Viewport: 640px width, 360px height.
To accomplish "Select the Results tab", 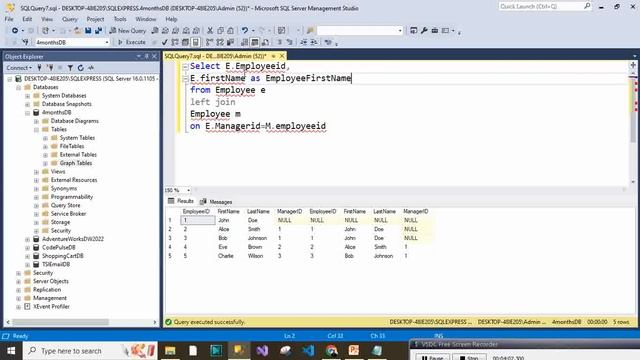I will tap(180, 201).
